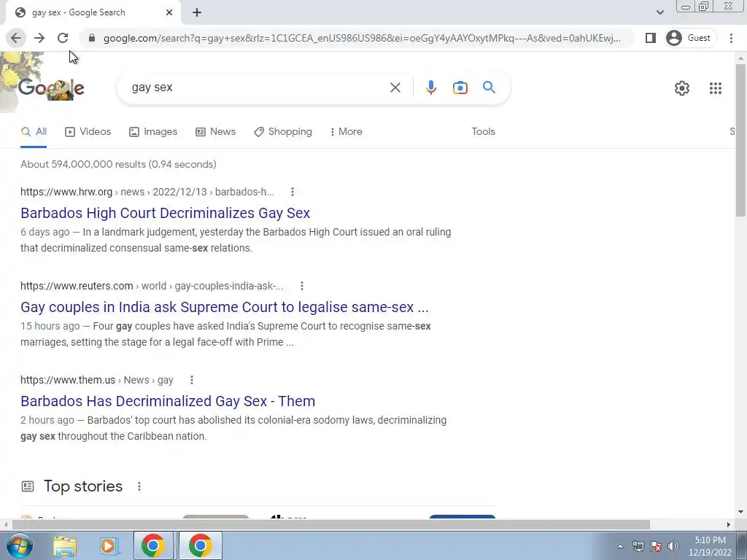This screenshot has height=560, width=747.
Task: Clear the search box with the X icon
Action: point(395,87)
